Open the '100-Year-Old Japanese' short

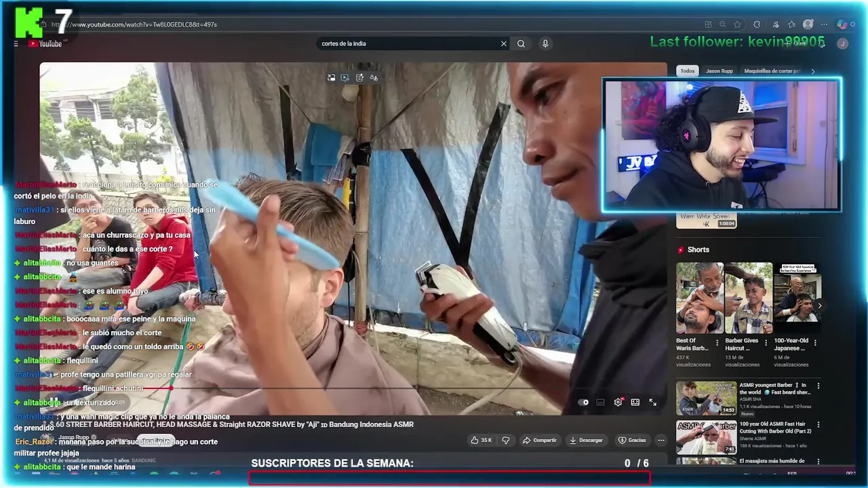(x=797, y=298)
